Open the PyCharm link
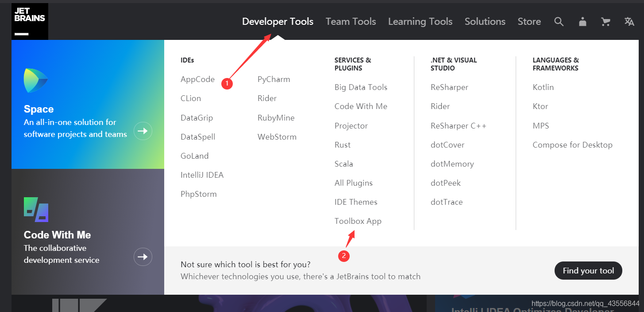This screenshot has height=312, width=644. (x=274, y=80)
